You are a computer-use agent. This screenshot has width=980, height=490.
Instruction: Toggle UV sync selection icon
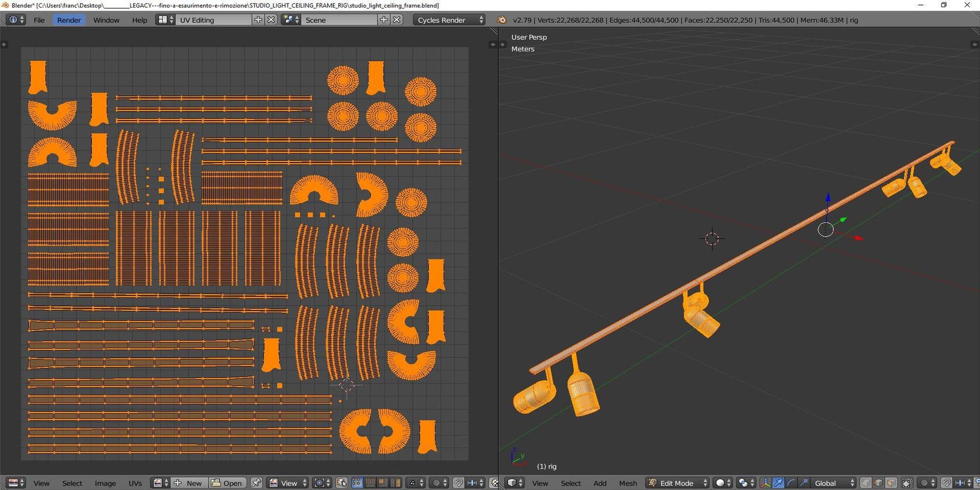(x=341, y=483)
